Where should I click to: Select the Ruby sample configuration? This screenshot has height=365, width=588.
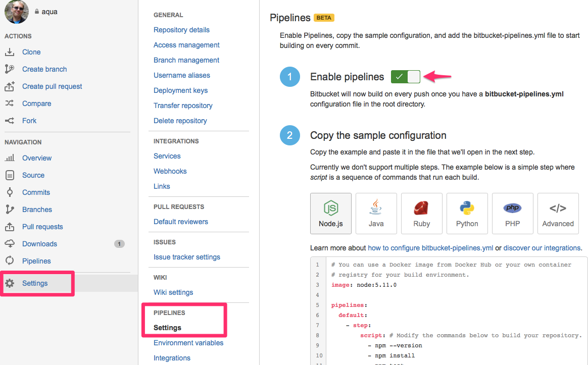[x=421, y=214]
